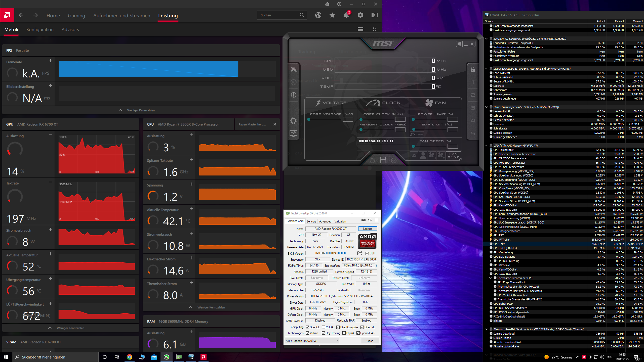
Task: Open GPU selection dropdown in GPU-Z
Action: [312, 341]
